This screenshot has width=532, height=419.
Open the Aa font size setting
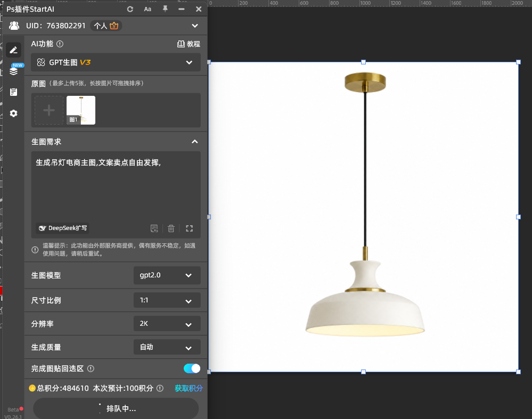(148, 9)
